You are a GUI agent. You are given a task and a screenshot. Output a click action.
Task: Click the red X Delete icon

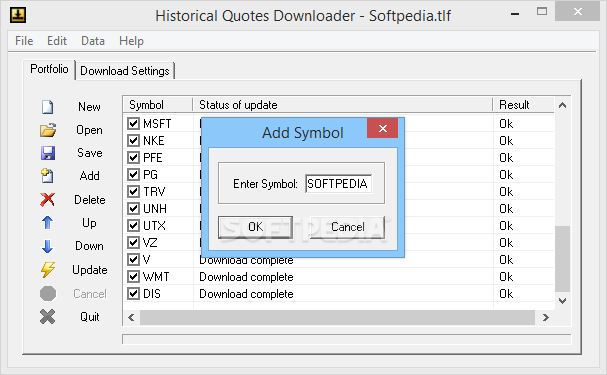coord(48,200)
